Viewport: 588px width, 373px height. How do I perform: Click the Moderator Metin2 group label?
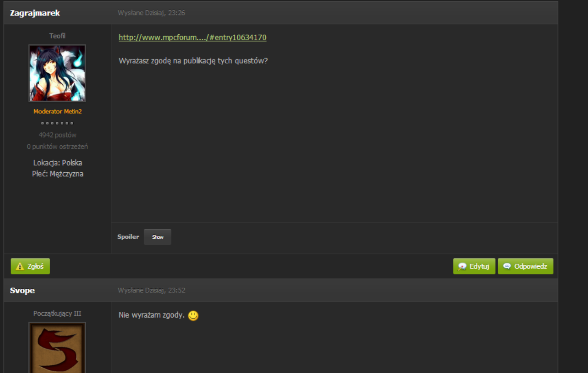pos(57,111)
